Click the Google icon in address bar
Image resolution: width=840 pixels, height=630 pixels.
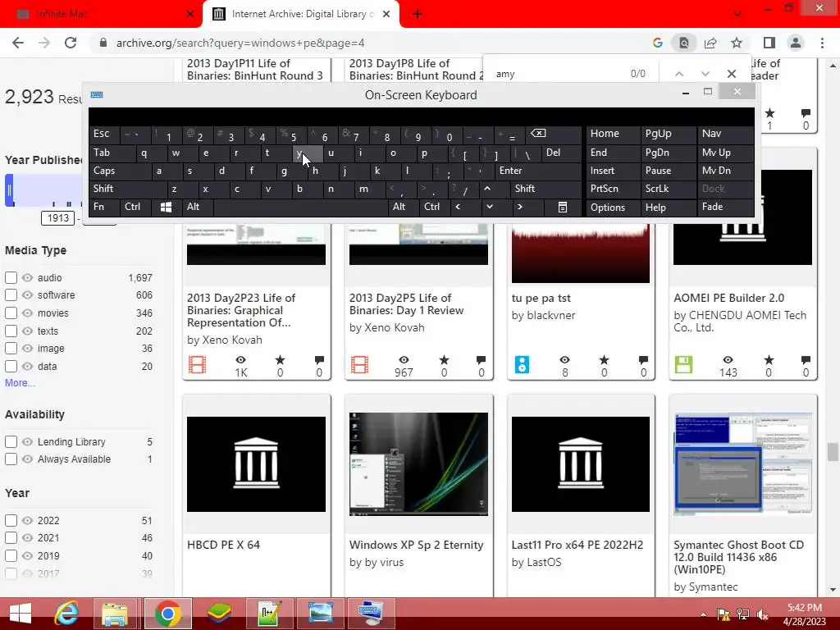(658, 43)
